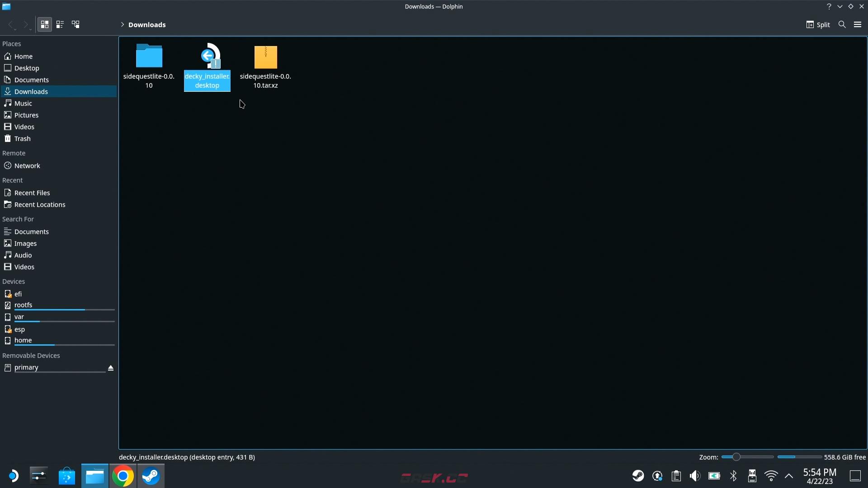Open the Places menu in sidebar
This screenshot has width=868, height=488.
11,43
